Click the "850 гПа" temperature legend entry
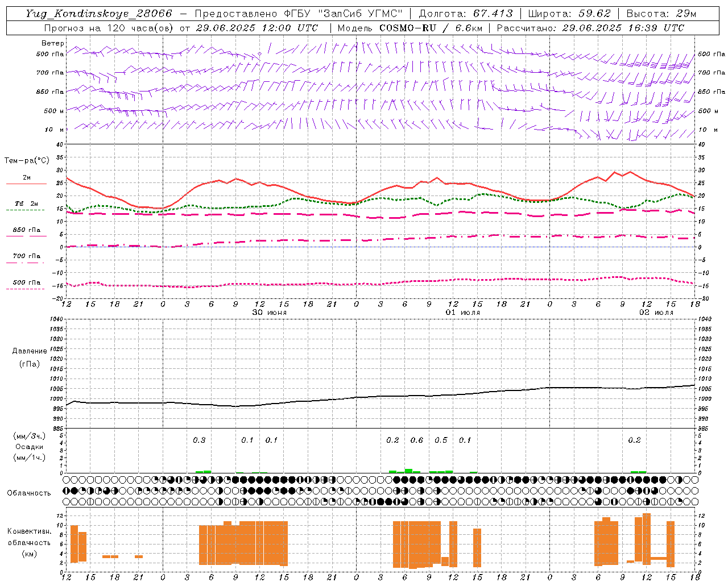The height and width of the screenshot is (582, 728). pos(27,230)
